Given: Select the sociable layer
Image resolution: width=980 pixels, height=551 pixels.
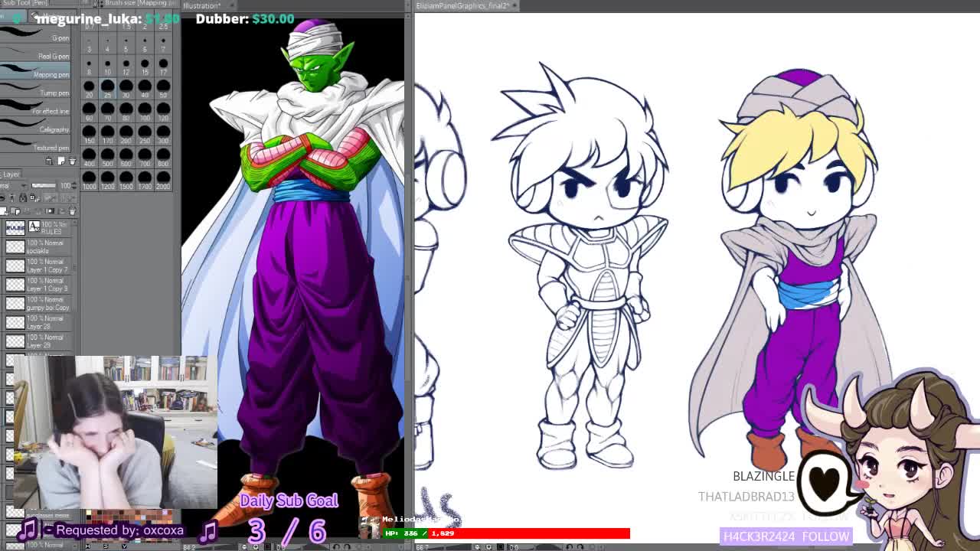Looking at the screenshot, I should coord(38,246).
